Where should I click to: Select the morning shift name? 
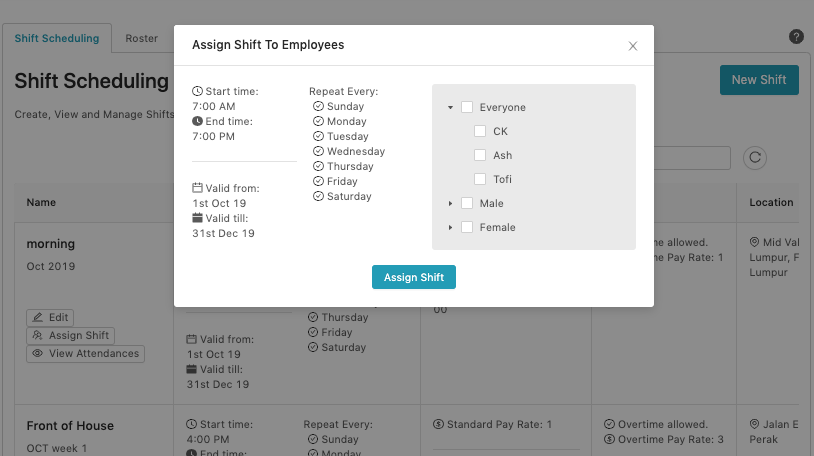click(x=51, y=244)
